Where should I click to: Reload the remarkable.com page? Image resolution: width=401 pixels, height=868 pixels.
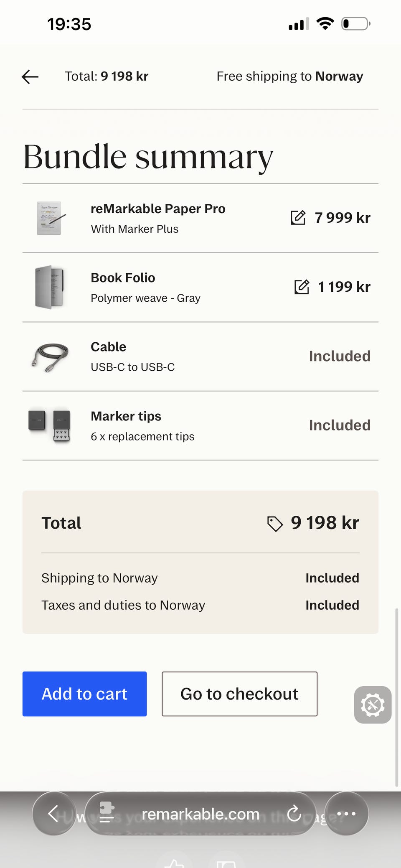pos(294,813)
